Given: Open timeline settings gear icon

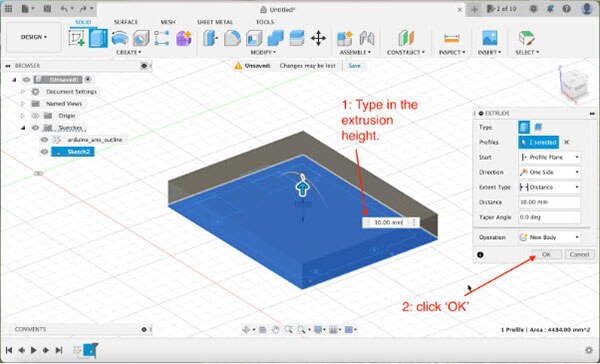Looking at the screenshot, I should click(589, 350).
